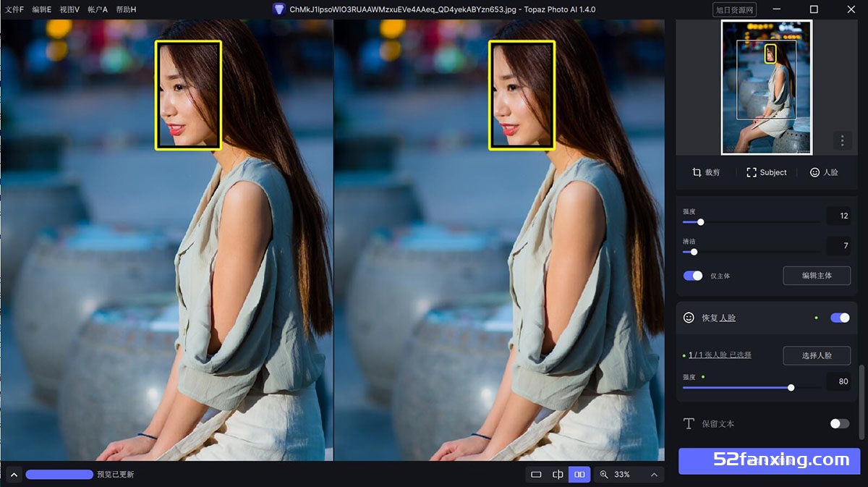868x487 pixels.
Task: Adjust the sharpen 强度 slider at 12
Action: pyautogui.click(x=700, y=222)
